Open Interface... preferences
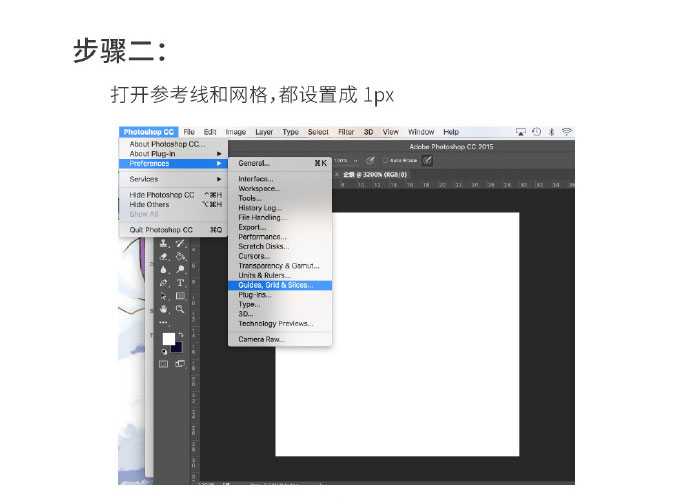The height and width of the screenshot is (504, 690). click(280, 179)
